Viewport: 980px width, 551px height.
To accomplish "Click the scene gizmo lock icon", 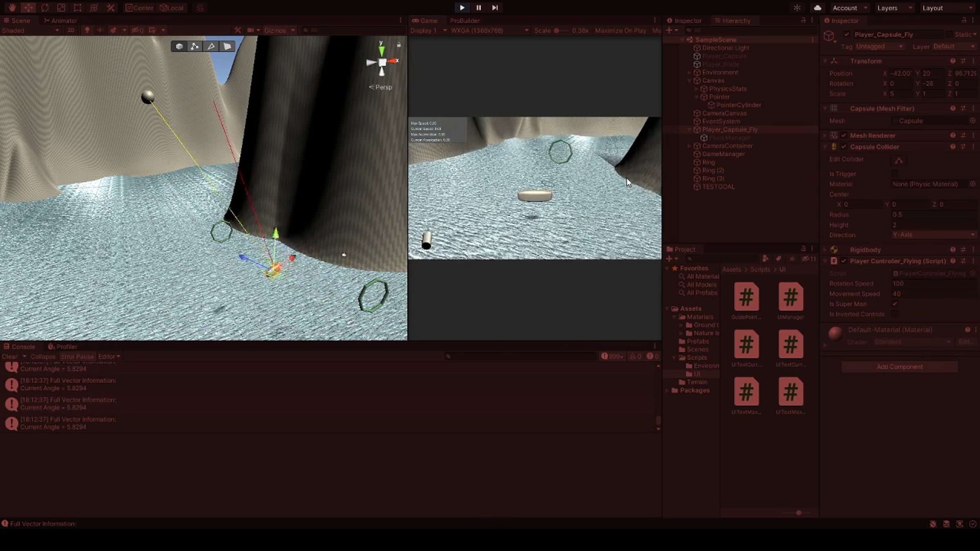I will point(399,44).
